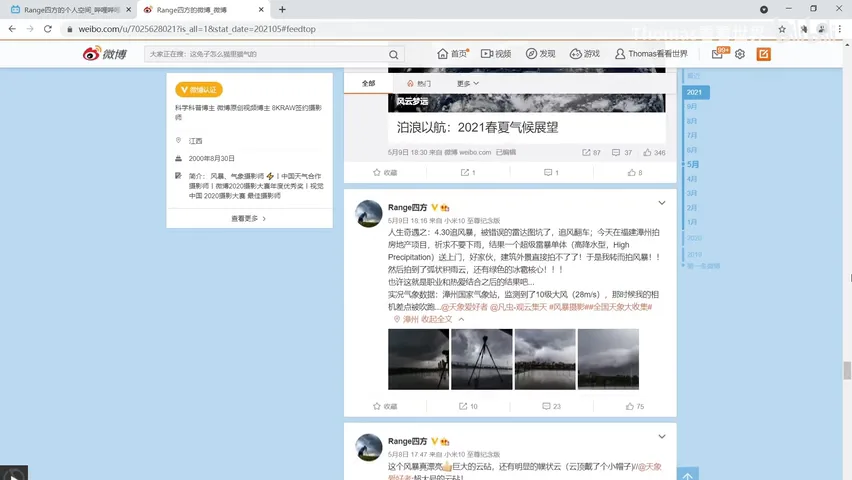Jump to 7月 in timeline

click(692, 135)
